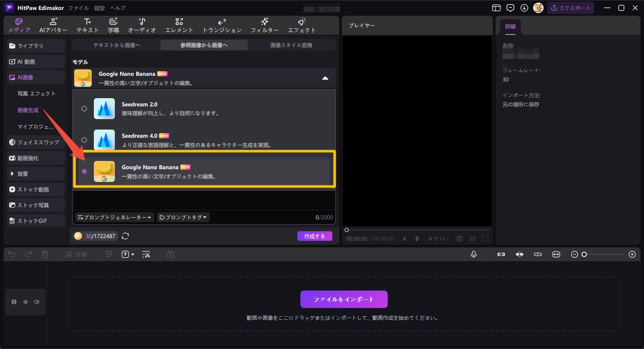Click the 作成する button

314,236
